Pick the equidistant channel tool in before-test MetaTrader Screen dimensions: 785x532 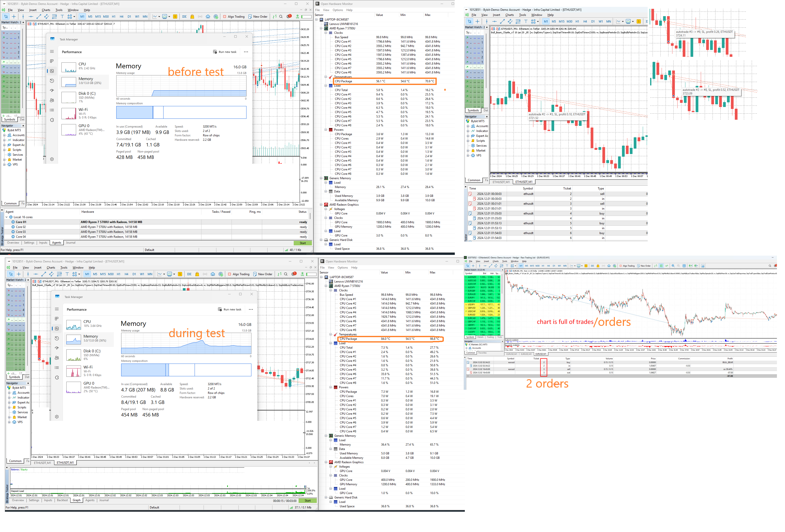[x=47, y=17]
